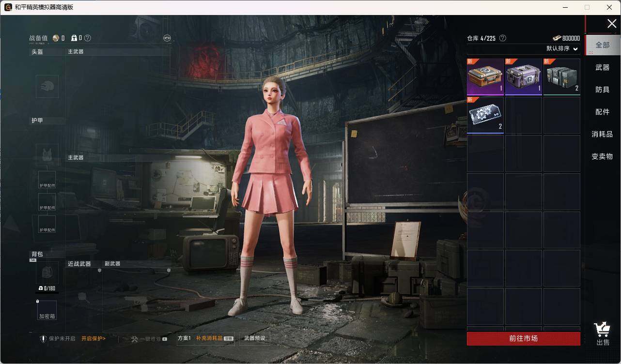Select the 全部 category tab

click(x=603, y=45)
